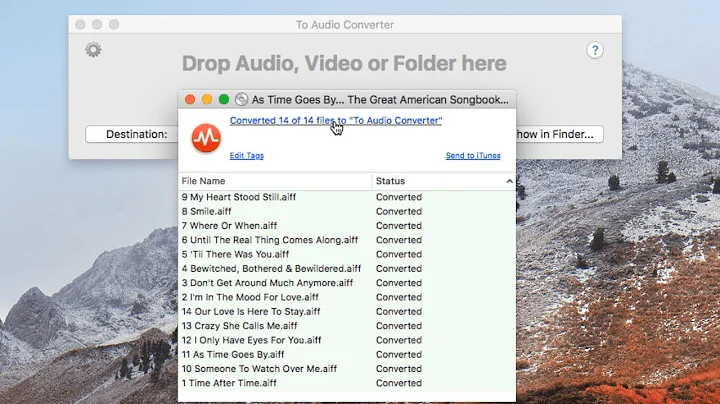Open the gear settings icon in To Audio Converter
Viewport: 720px width, 404px height.
(93, 50)
